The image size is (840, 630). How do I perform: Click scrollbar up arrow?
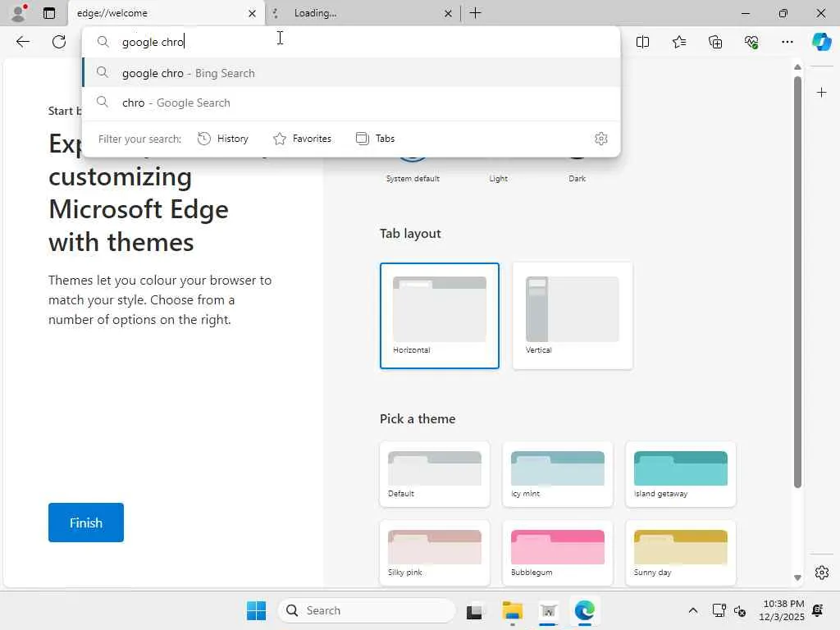coord(797,67)
